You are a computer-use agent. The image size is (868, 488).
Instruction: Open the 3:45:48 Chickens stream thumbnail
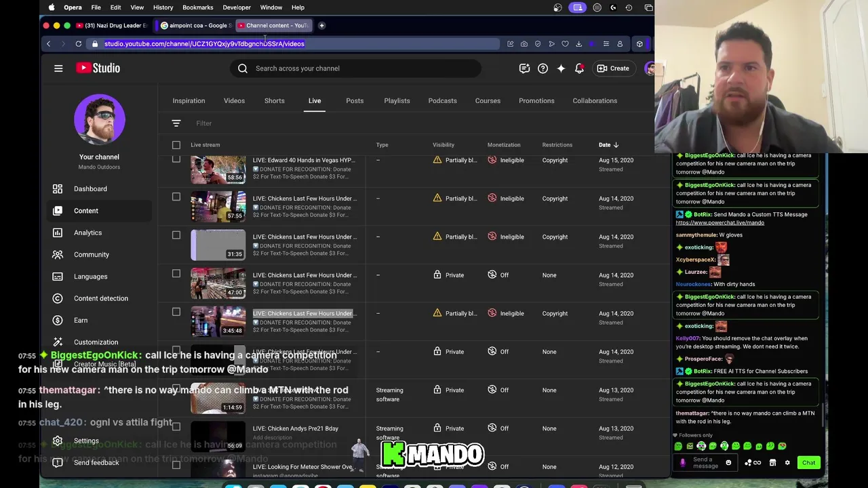(218, 321)
